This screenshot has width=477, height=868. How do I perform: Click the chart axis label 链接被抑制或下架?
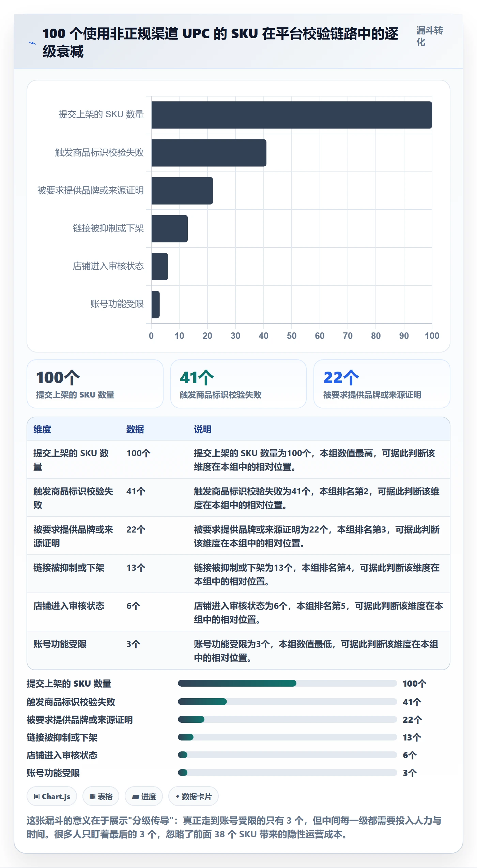[108, 228]
